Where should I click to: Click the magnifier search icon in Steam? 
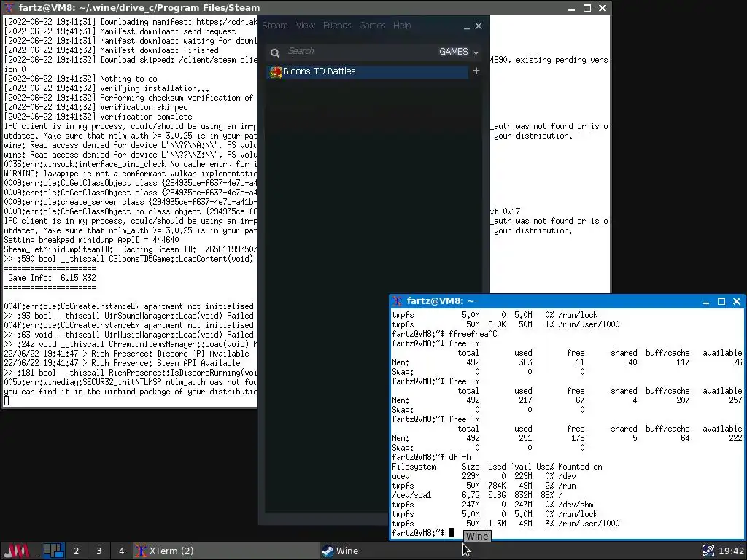[275, 52]
